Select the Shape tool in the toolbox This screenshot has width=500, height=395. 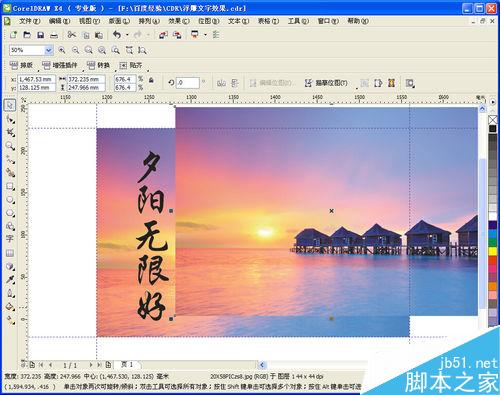[10, 119]
